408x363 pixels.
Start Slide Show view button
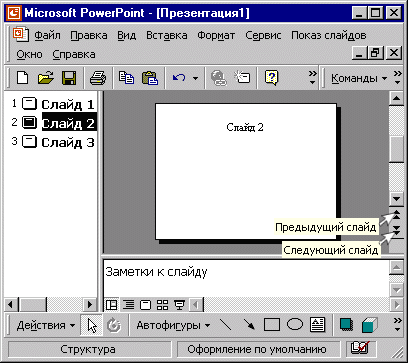tap(180, 305)
